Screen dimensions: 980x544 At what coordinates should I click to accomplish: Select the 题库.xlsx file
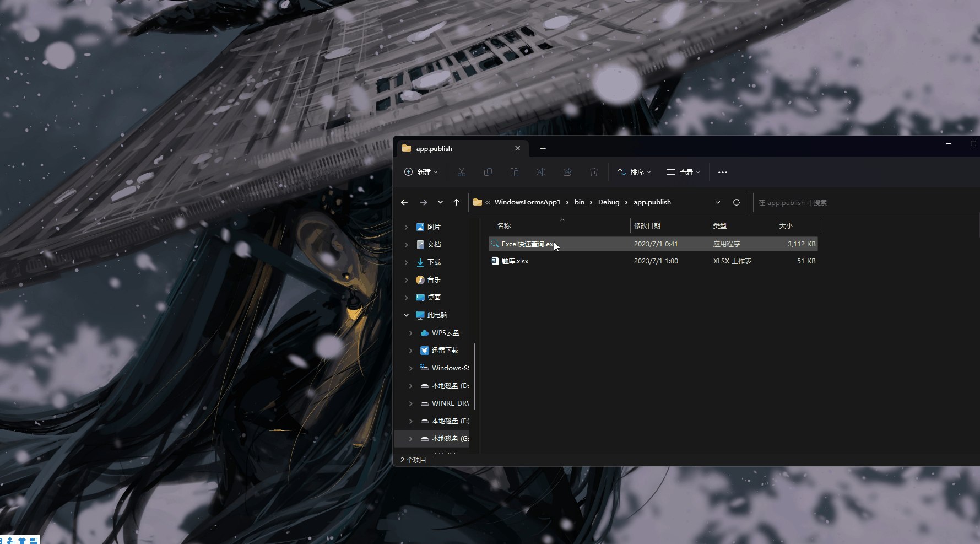(515, 261)
